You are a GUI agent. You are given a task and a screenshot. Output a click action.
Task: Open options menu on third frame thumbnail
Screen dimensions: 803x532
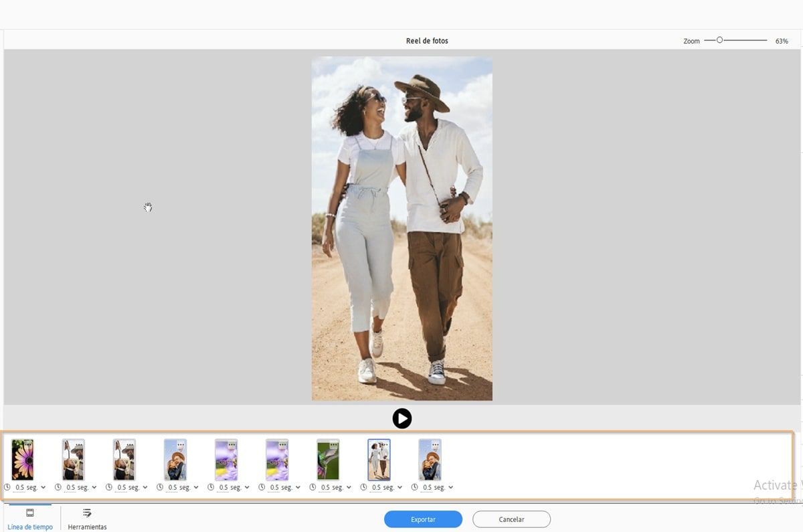pos(130,444)
